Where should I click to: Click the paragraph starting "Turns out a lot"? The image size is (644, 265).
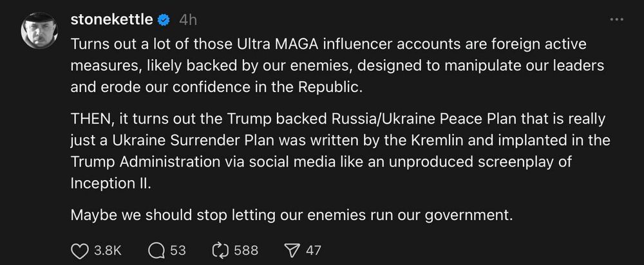coord(322,66)
